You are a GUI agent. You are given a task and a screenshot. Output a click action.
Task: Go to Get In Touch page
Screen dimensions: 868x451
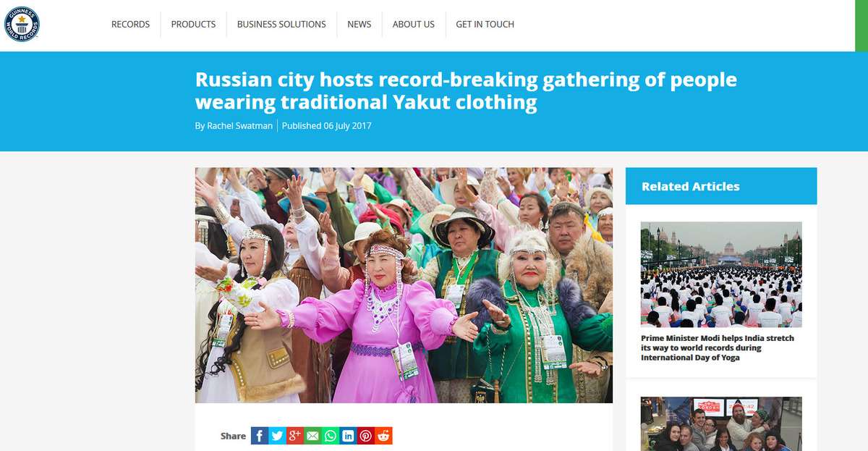(485, 24)
